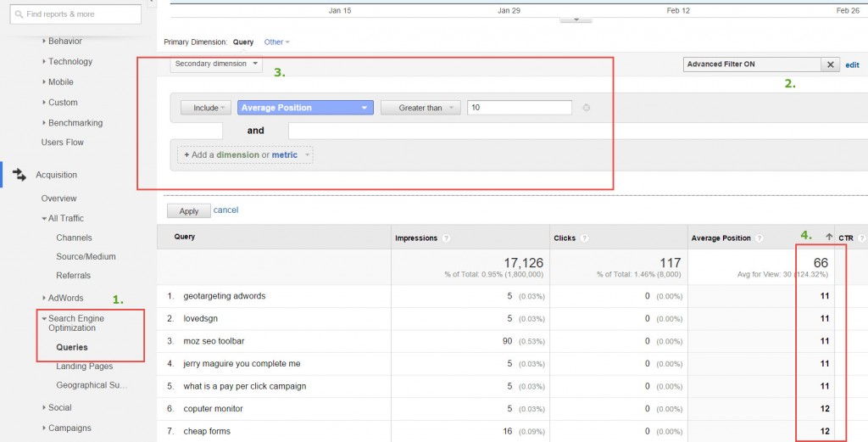Open the Greater than comparison dropdown
Image resolution: width=868 pixels, height=442 pixels.
pyautogui.click(x=420, y=108)
